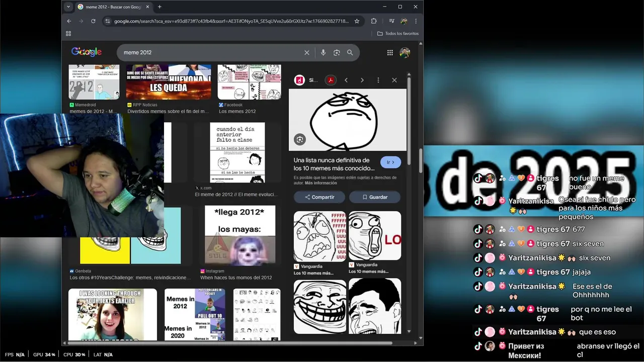Open 'Los otros #10YearsChallenge' Genbeta result
This screenshot has width=644, height=362.
click(x=130, y=278)
